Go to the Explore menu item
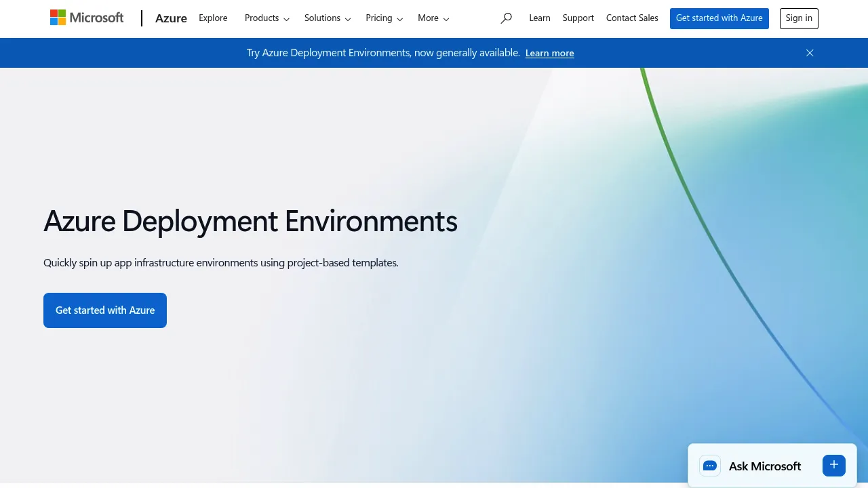 (213, 18)
